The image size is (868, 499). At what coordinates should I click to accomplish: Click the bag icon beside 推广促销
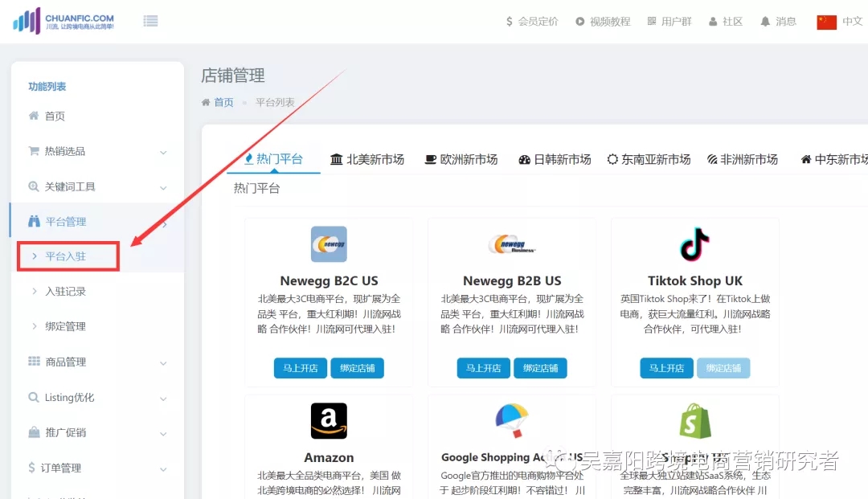tap(34, 432)
